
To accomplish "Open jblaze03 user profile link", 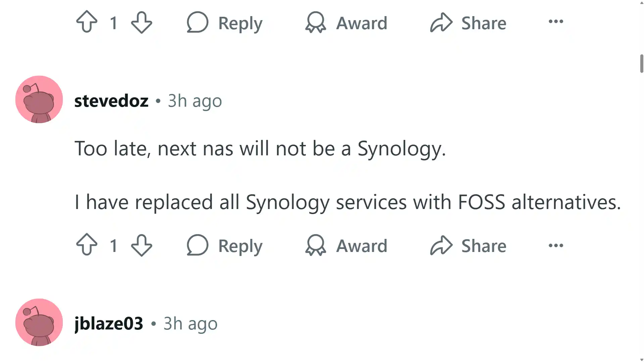I will pos(109,323).
